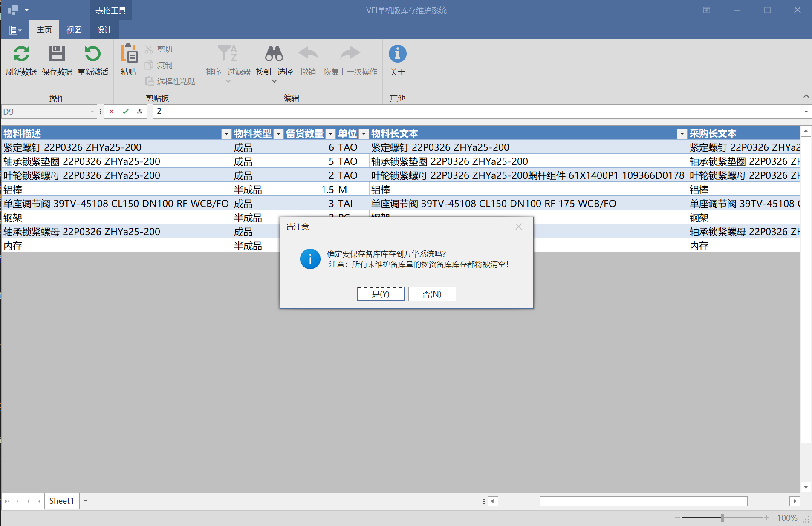Select the 重新激活 reactivate icon
The width and height of the screenshot is (812, 526).
(93, 54)
